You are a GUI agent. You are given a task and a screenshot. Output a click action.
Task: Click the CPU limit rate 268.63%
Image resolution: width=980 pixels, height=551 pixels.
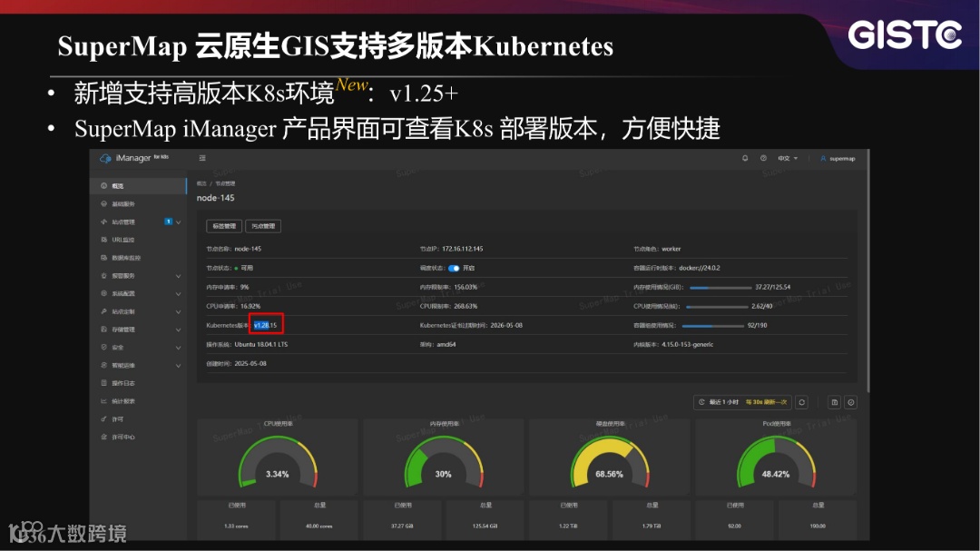[465, 307]
